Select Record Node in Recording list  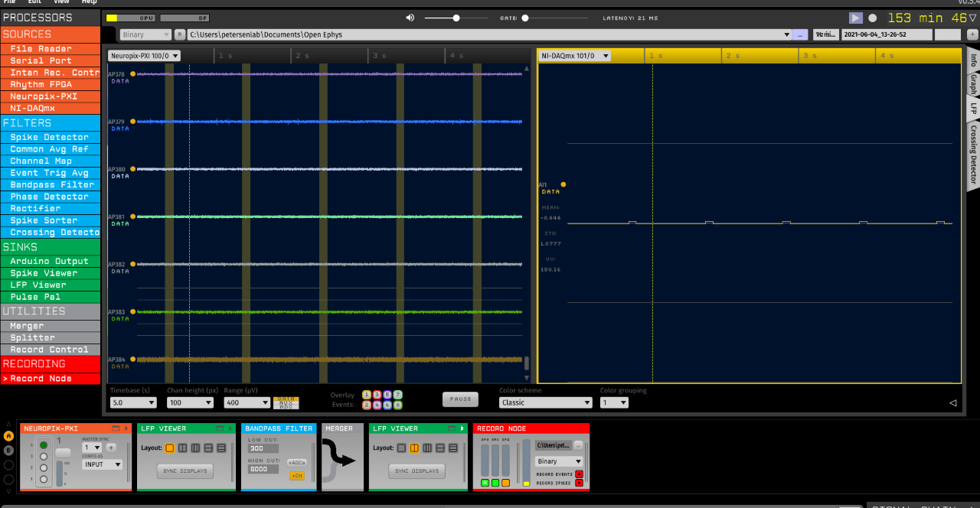point(51,379)
